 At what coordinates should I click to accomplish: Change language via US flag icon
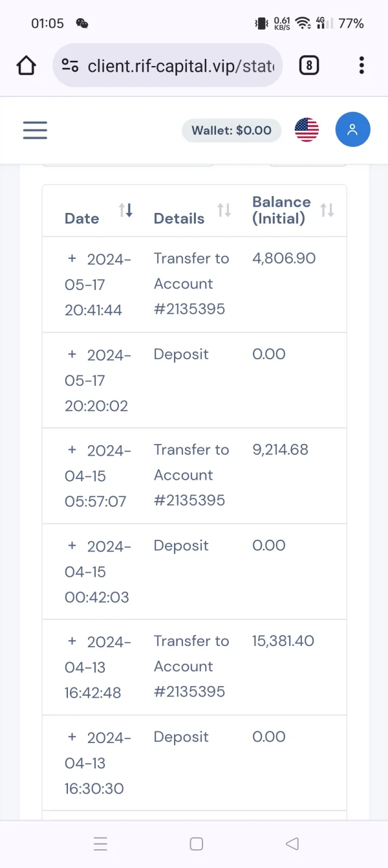coord(307,130)
